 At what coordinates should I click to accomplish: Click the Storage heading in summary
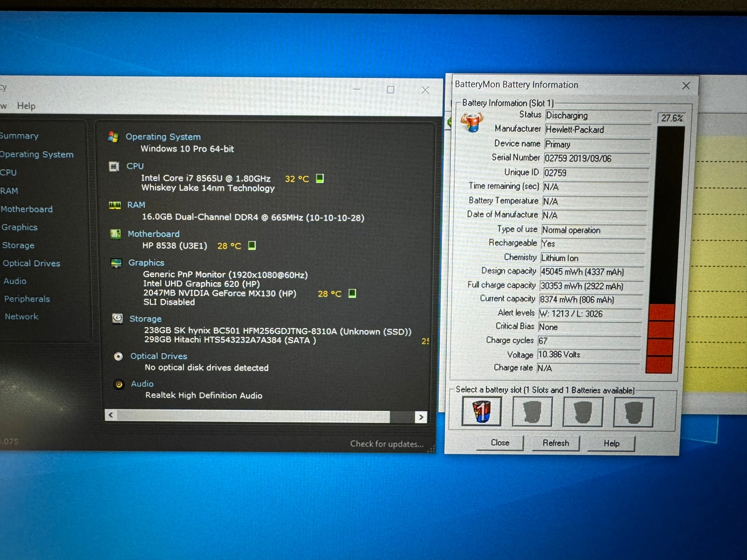pos(146,319)
